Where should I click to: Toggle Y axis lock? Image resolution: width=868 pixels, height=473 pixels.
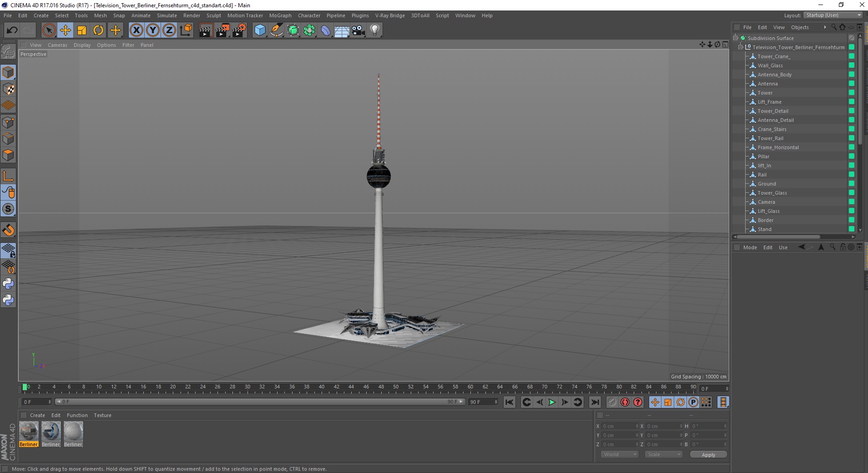153,30
